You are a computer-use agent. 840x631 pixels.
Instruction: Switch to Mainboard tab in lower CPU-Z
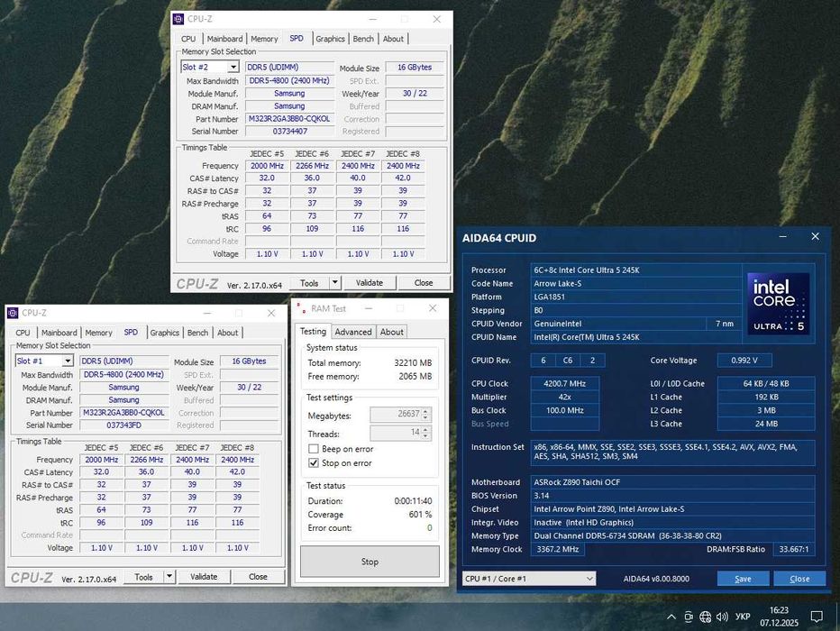[59, 334]
